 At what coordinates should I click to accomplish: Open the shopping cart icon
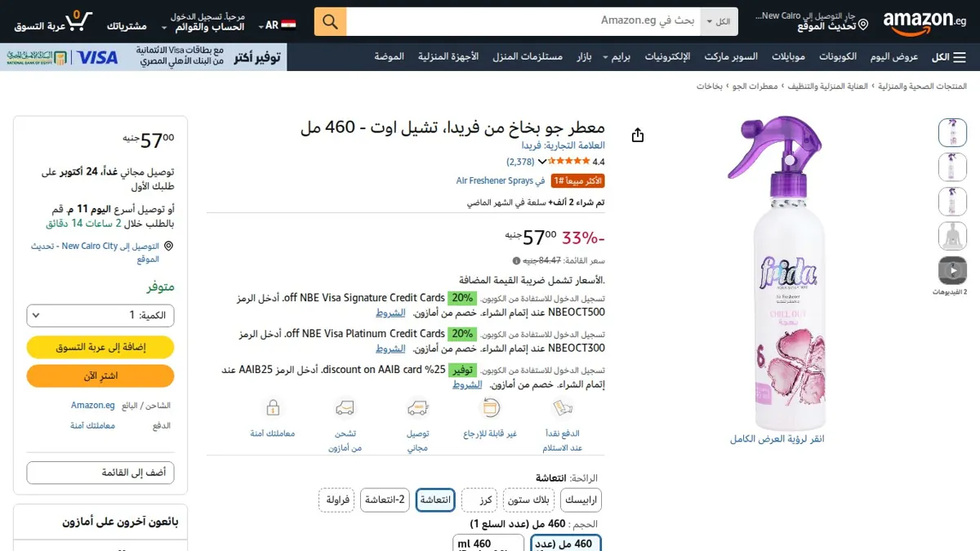[x=79, y=21]
